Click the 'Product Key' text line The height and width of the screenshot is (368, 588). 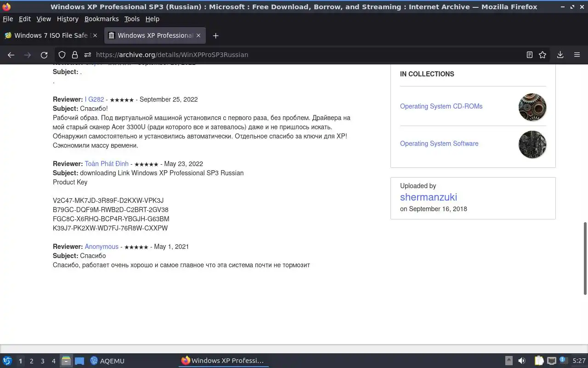(x=70, y=182)
